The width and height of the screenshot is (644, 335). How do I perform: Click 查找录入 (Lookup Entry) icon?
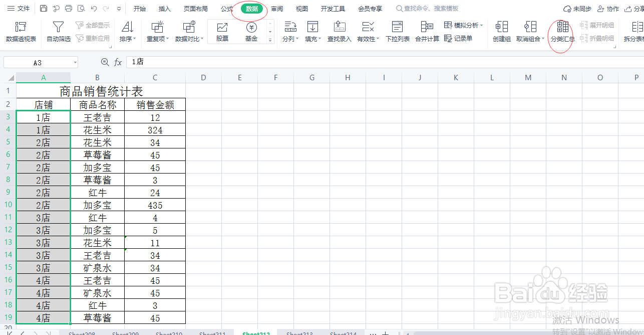(340, 32)
